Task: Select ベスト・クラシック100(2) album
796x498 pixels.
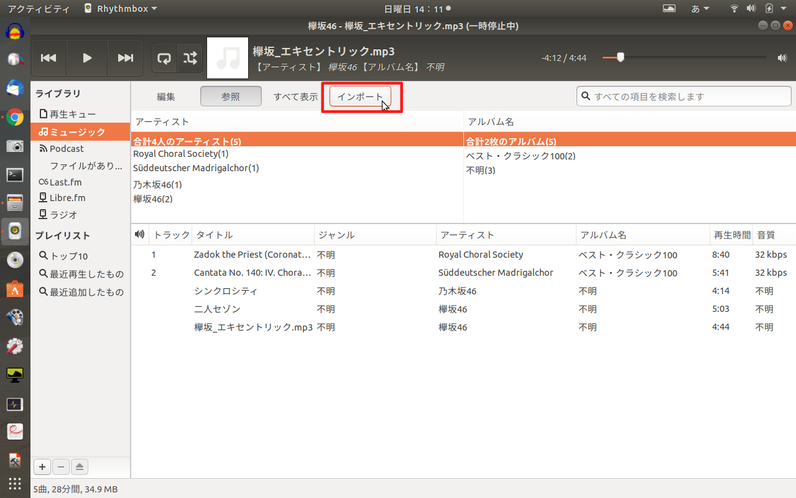Action: [629, 156]
